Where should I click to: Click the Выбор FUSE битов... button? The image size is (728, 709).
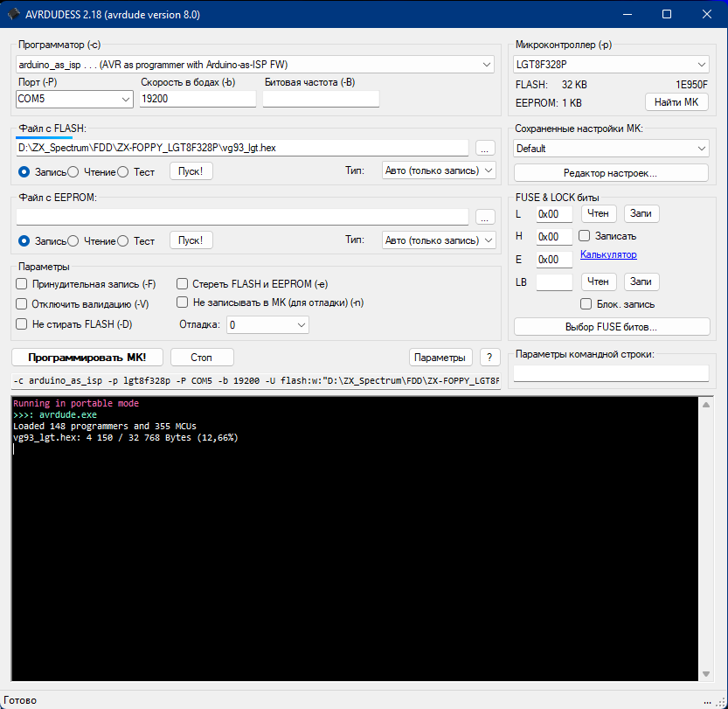coord(612,327)
